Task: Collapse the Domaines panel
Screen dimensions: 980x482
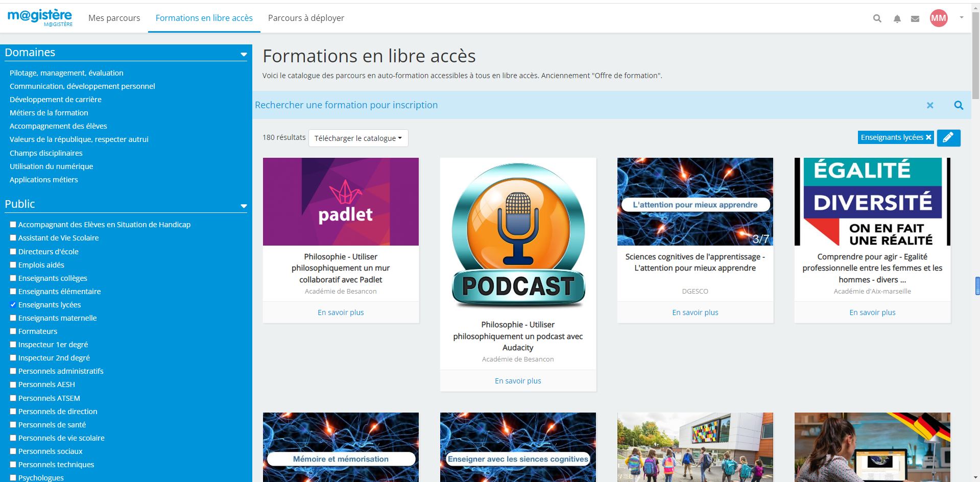Action: 244,54
